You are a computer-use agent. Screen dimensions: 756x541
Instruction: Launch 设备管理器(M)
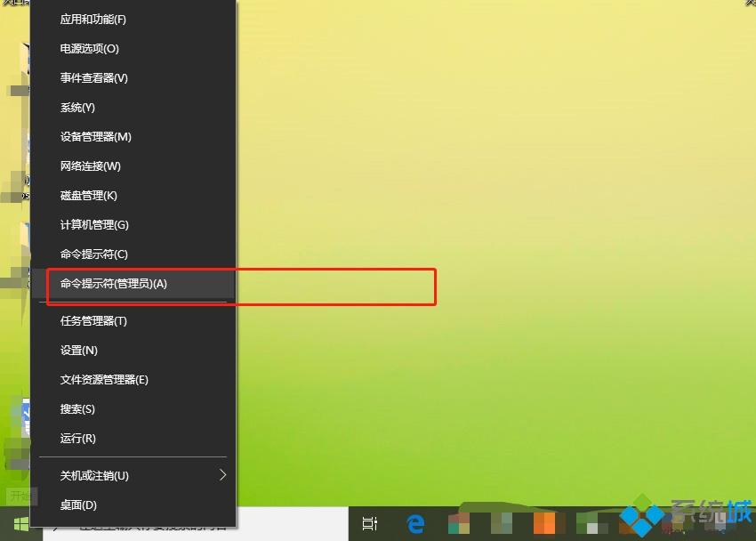point(95,137)
